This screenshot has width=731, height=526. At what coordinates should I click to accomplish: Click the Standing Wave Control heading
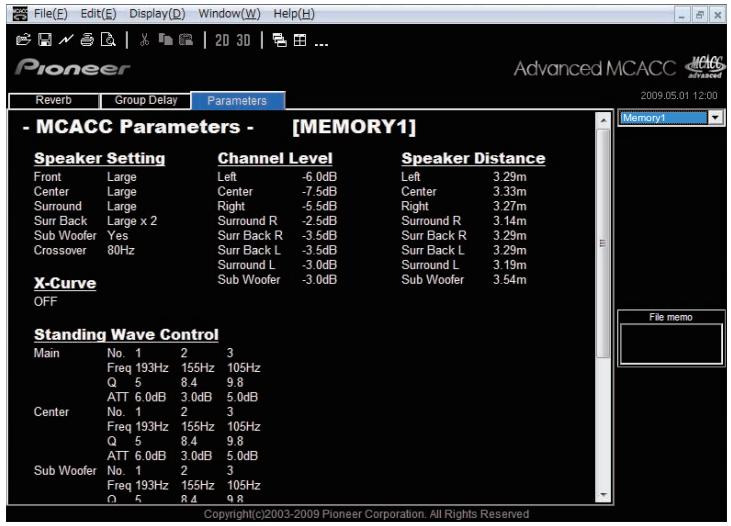tap(126, 334)
